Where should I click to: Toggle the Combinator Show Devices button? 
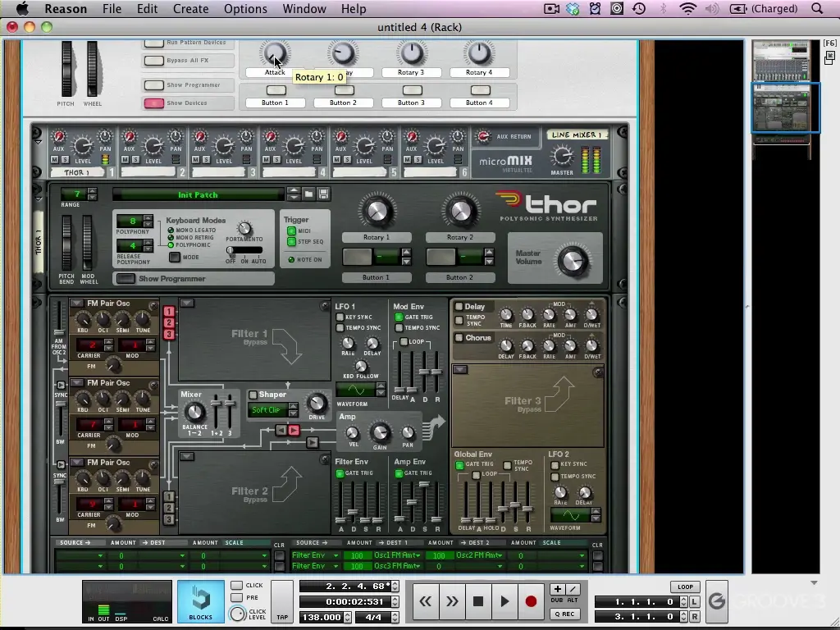pos(153,103)
